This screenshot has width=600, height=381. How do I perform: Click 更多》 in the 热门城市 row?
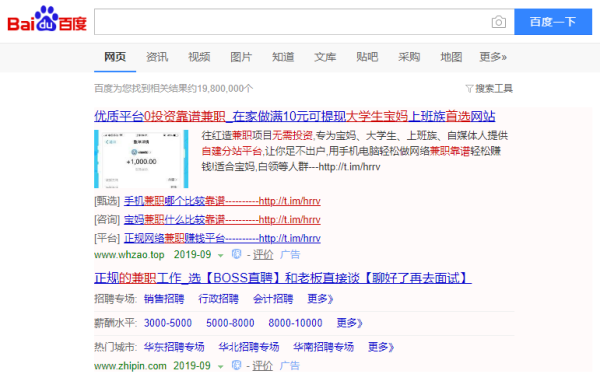[x=381, y=347]
